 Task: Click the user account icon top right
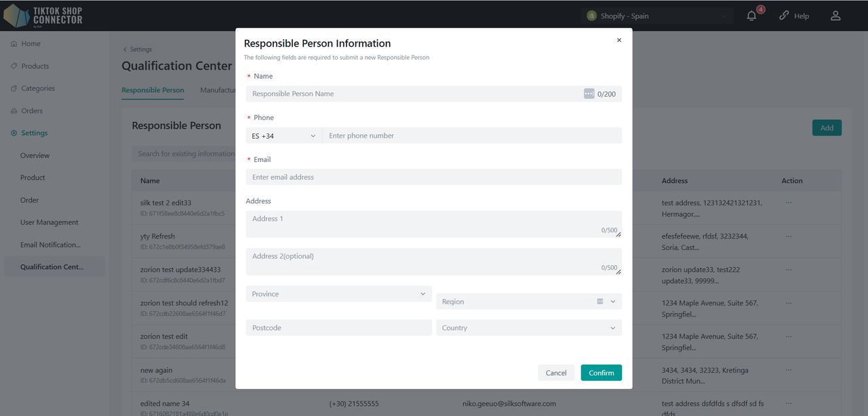point(835,15)
